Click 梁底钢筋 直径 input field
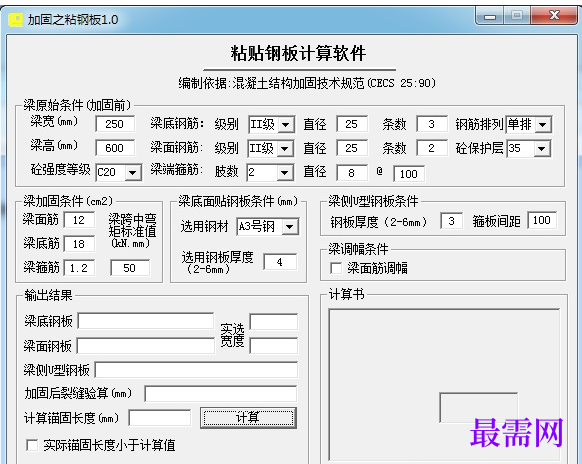 pyautogui.click(x=352, y=124)
